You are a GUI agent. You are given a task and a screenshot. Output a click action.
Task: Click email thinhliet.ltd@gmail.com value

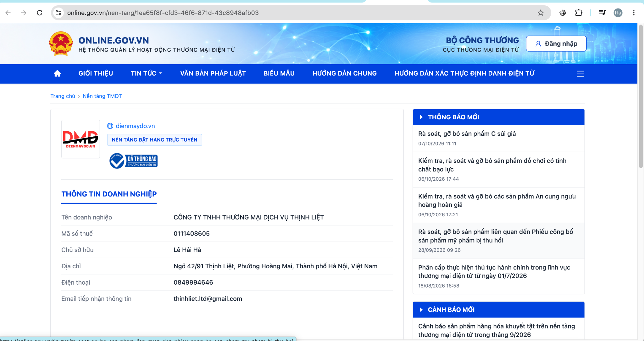(208, 299)
